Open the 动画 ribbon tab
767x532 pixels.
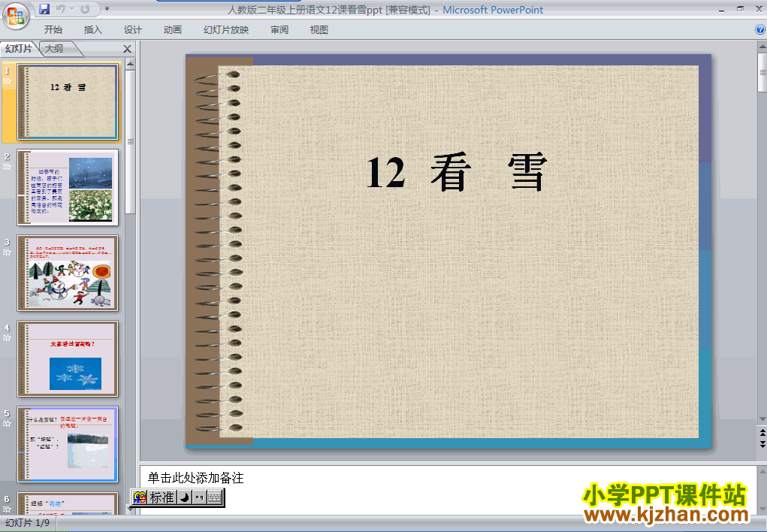click(172, 30)
